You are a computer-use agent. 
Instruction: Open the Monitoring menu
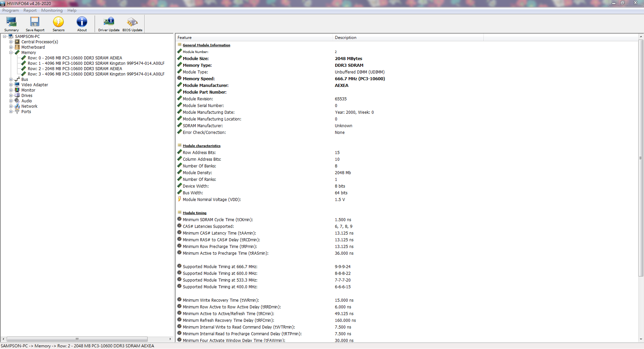click(x=52, y=10)
